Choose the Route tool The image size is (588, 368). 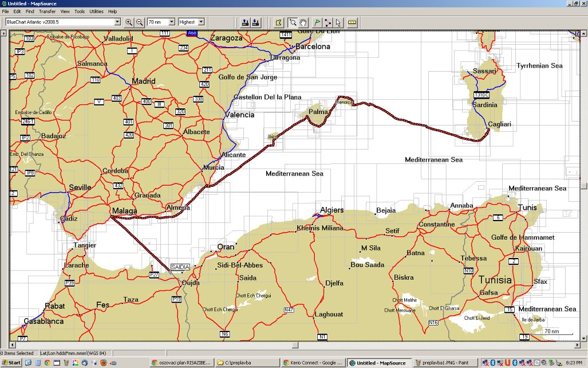coord(327,22)
